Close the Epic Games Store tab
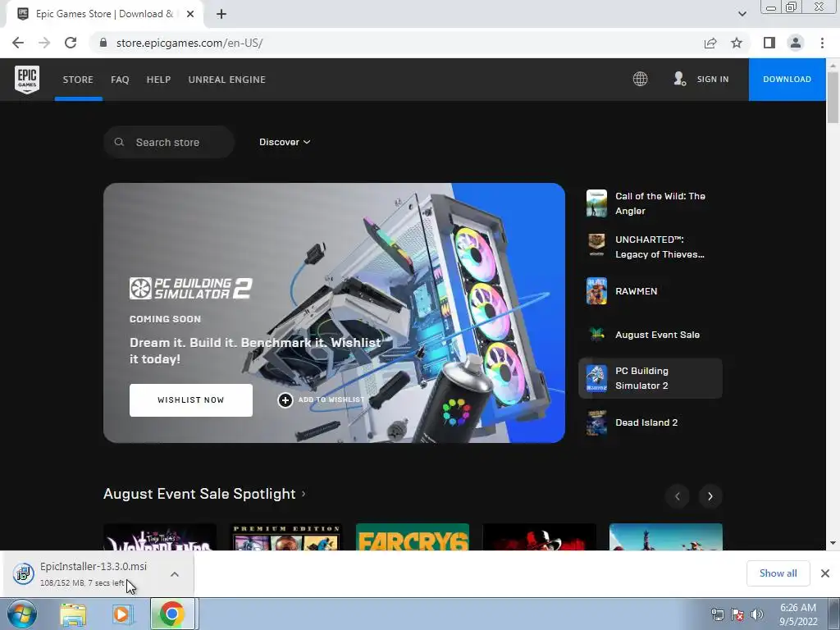Viewport: 840px width, 630px height. click(190, 14)
